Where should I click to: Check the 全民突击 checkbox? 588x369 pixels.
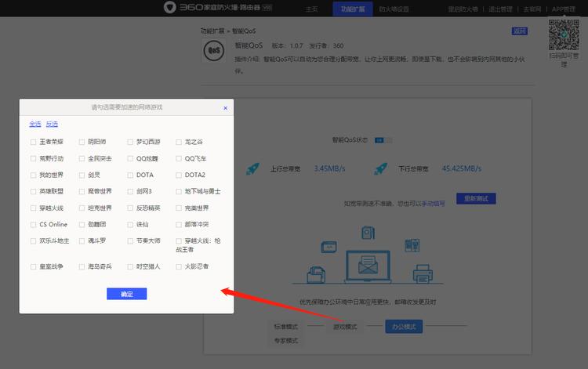82,158
